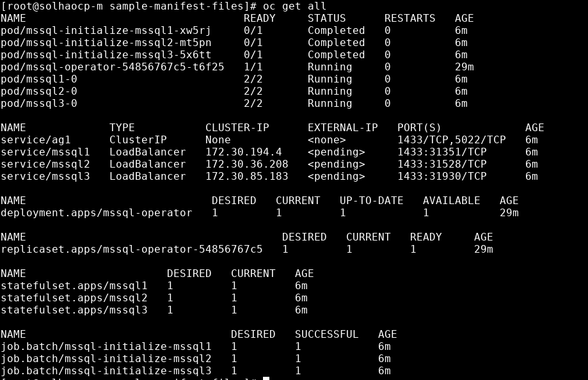
Task: Select pod/mssql-operator-54856767c5-t6f25 name
Action: [112, 67]
